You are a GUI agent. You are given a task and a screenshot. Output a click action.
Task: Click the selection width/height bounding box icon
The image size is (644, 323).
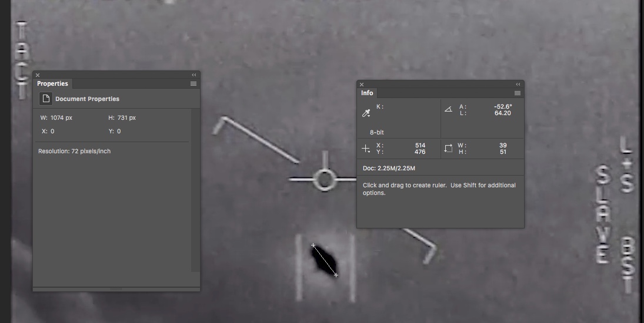[x=449, y=149]
